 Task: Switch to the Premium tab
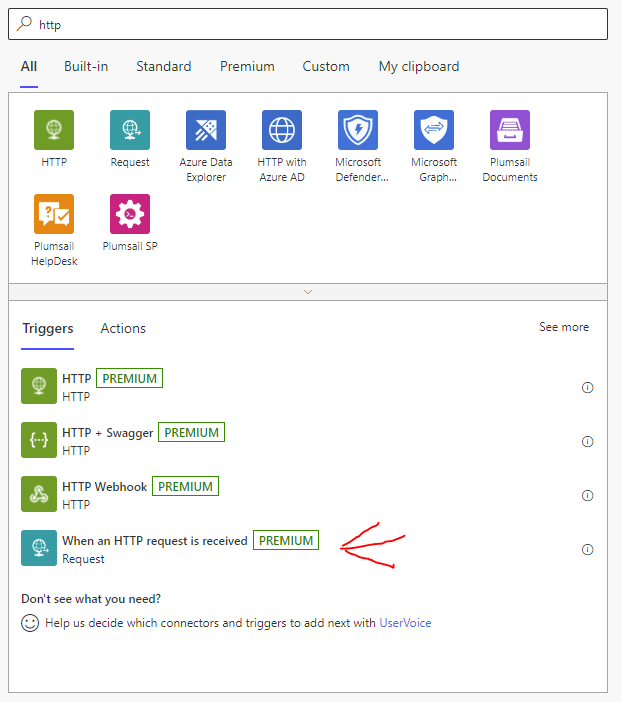click(247, 66)
